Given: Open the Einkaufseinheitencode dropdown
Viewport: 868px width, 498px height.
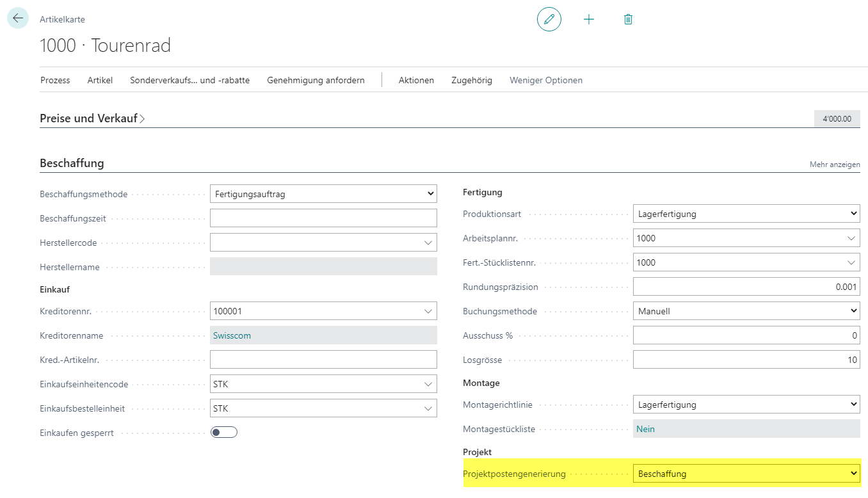Looking at the screenshot, I should tap(428, 384).
